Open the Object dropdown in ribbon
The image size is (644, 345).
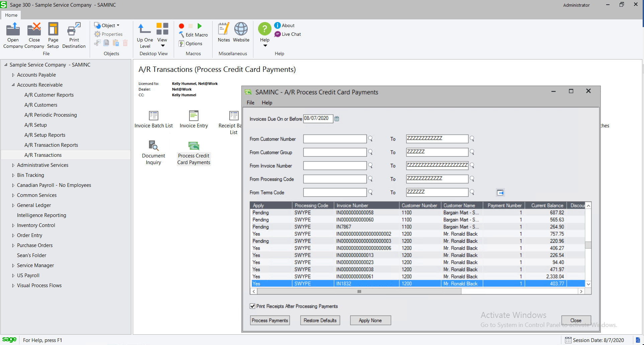pos(107,25)
